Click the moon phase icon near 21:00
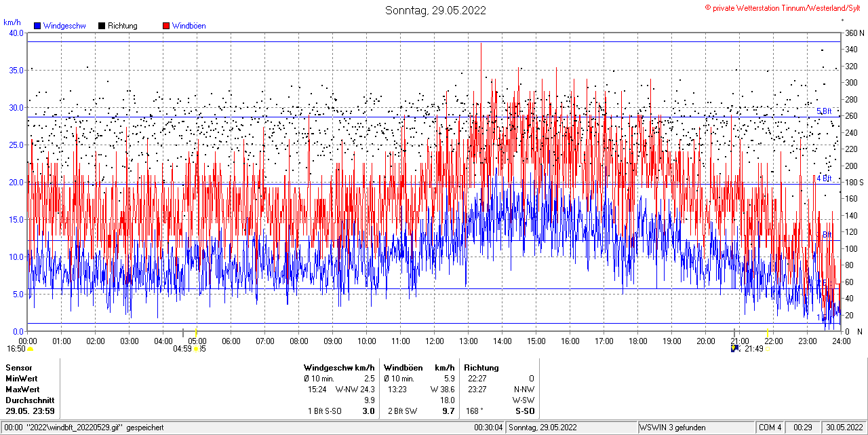This screenshot has width=868, height=435. coord(734,348)
